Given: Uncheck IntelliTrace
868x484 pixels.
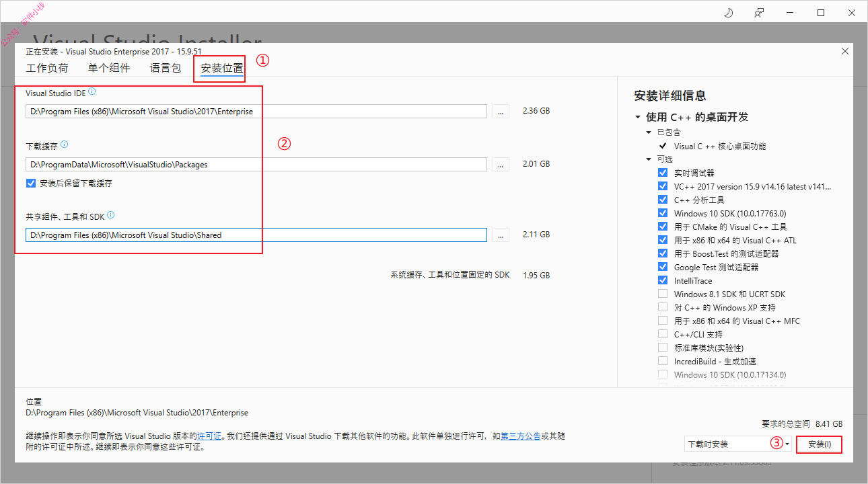Looking at the screenshot, I should [x=663, y=280].
